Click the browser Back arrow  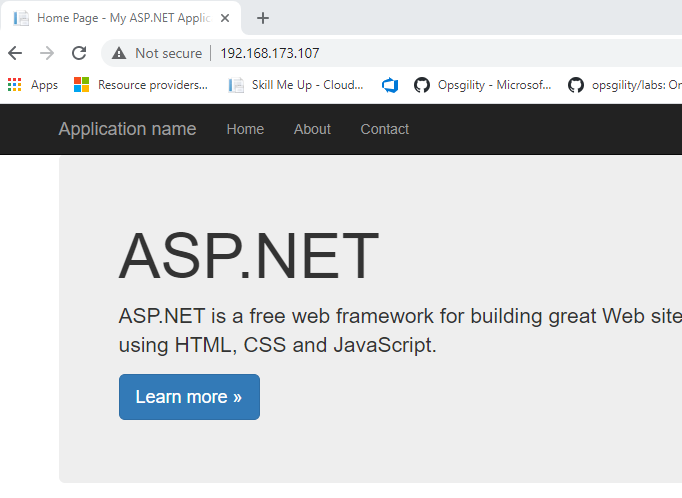(15, 53)
